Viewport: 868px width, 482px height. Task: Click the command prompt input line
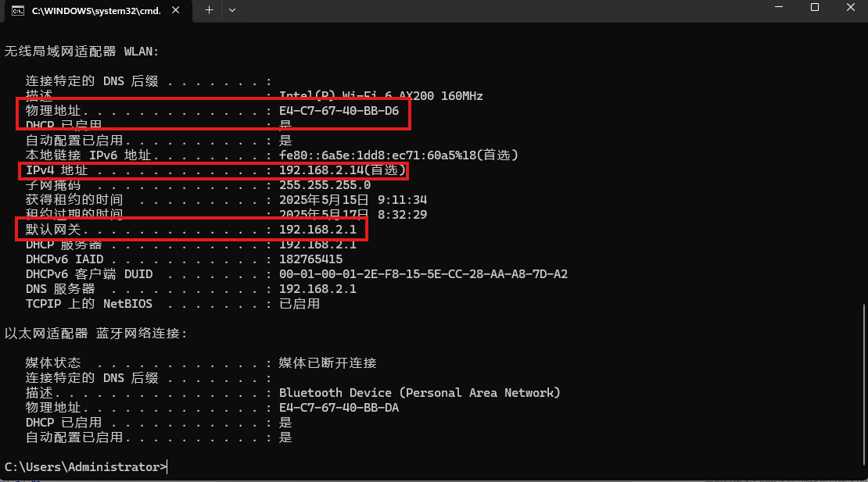(86, 466)
